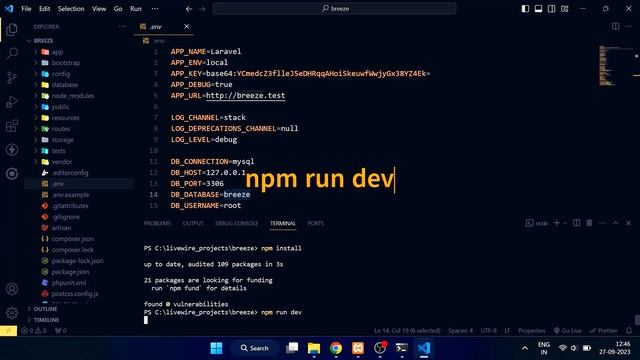The image size is (640, 360).
Task: Follow the http://breeze.test link
Action: coord(245,96)
